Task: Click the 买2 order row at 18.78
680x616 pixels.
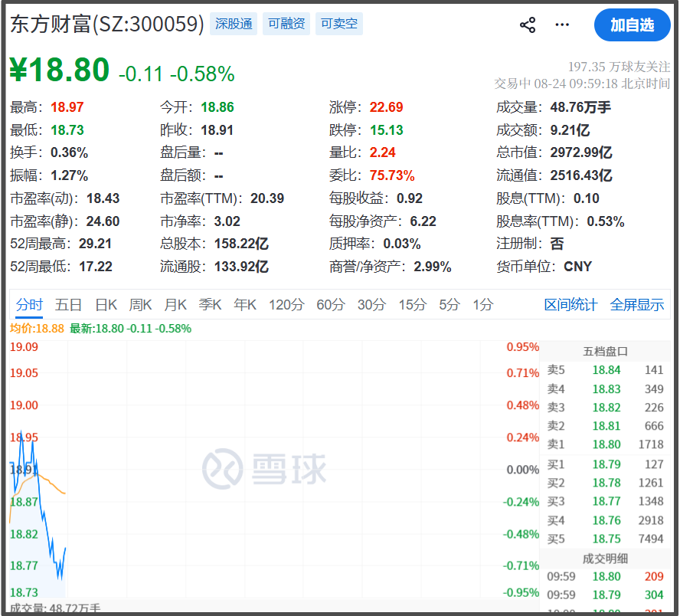Action: click(606, 483)
